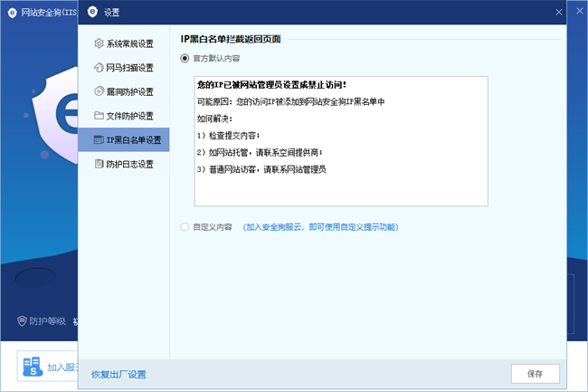
Task: Click the shield icon beside 防护等级
Action: click(22, 320)
